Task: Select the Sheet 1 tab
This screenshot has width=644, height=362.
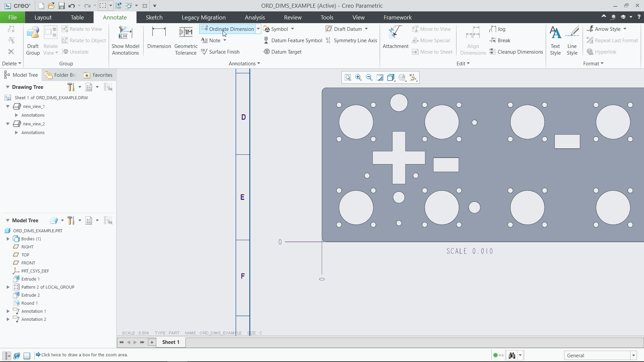Action: (171, 342)
